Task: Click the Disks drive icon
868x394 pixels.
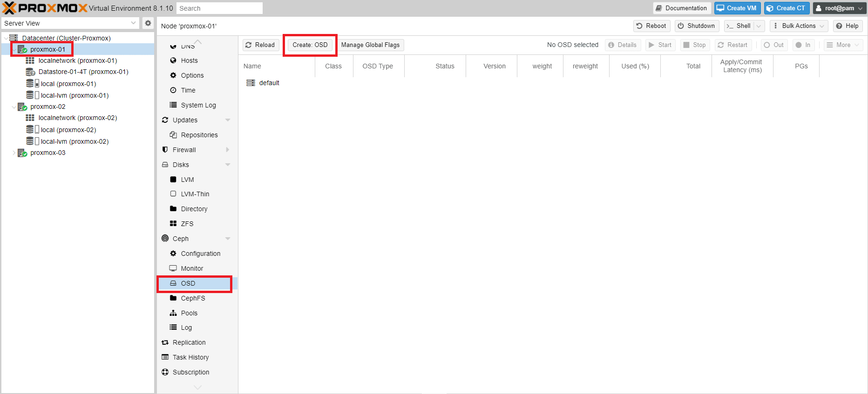Action: click(165, 165)
